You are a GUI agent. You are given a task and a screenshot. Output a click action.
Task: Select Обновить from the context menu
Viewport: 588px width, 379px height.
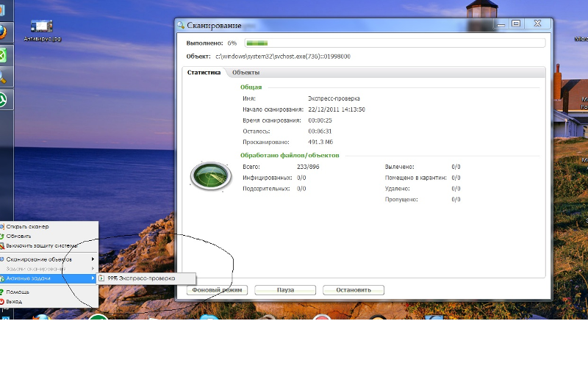pyautogui.click(x=19, y=237)
